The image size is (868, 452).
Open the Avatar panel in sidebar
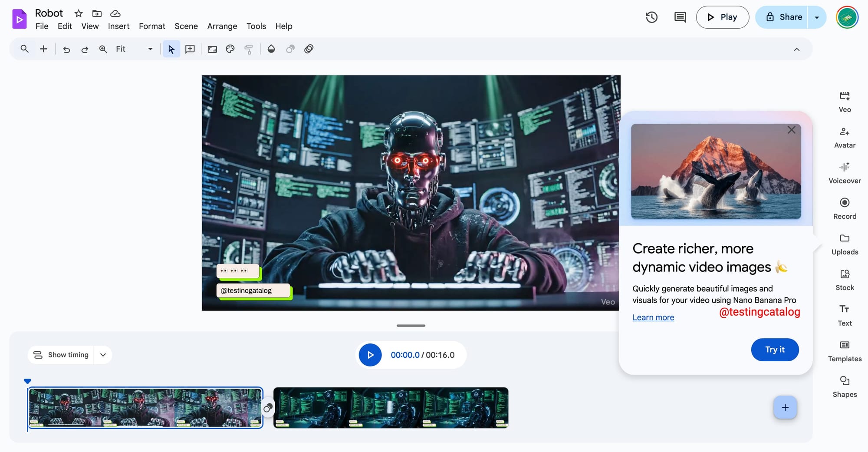[x=844, y=137]
